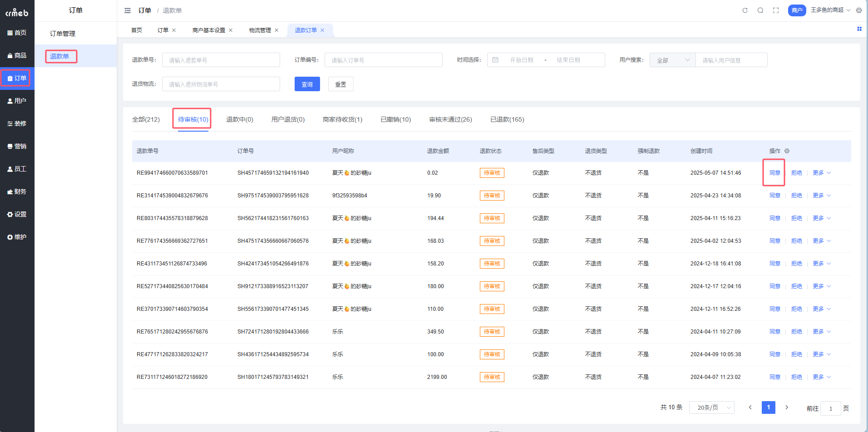This screenshot has height=432, width=868.
Task: Collapse the sidebar with the hamburger icon
Action: (128, 10)
